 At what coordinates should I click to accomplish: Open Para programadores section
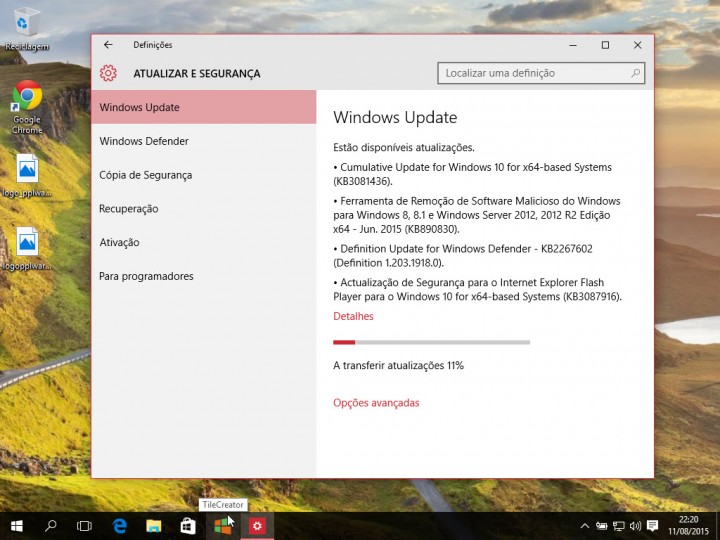[203, 276]
